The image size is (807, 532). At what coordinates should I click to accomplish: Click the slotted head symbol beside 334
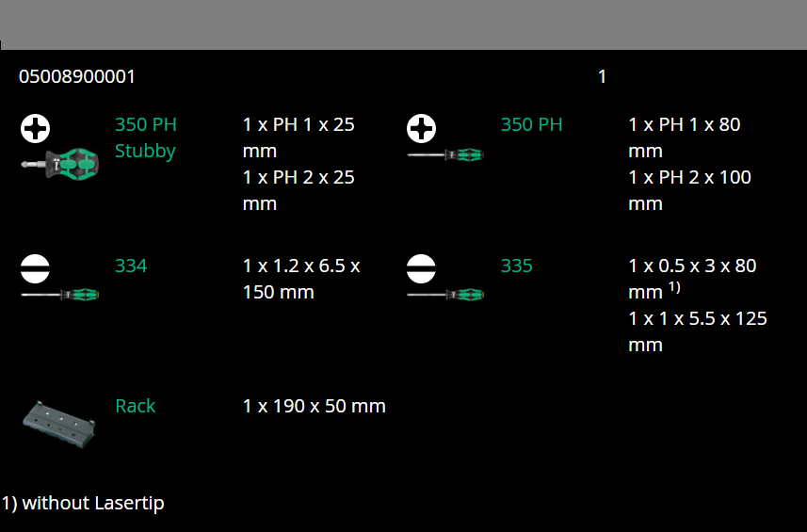(x=36, y=269)
